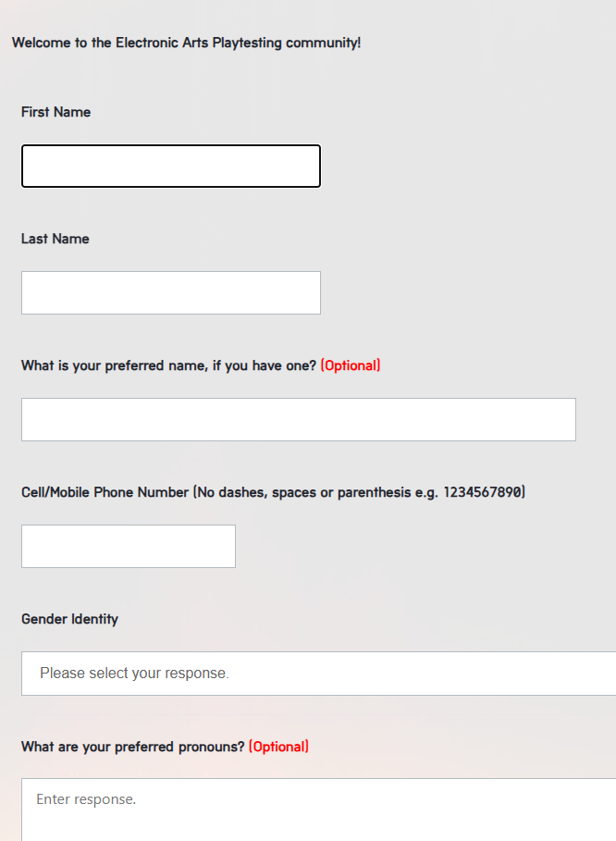Activate the Cell/Mobile Phone Number field
616x841 pixels.
point(129,546)
